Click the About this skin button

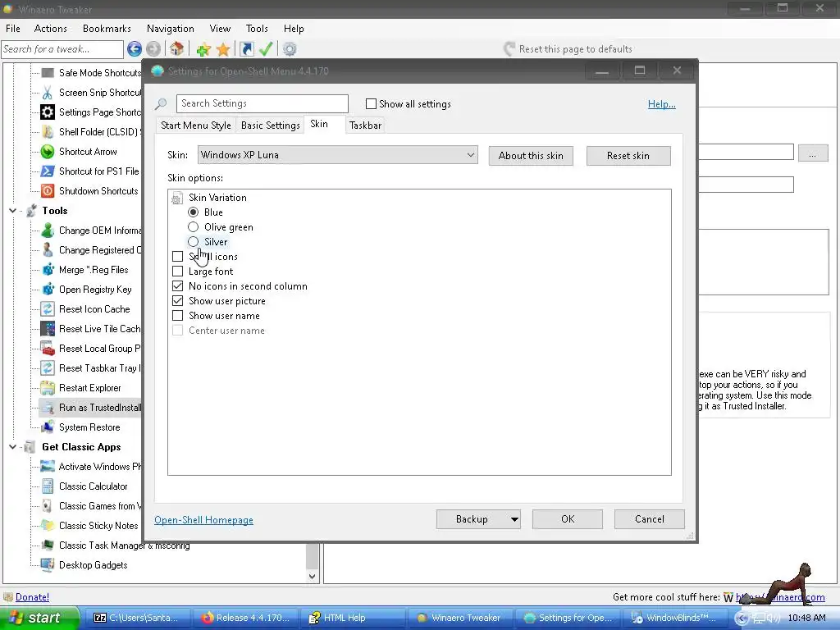(x=531, y=156)
